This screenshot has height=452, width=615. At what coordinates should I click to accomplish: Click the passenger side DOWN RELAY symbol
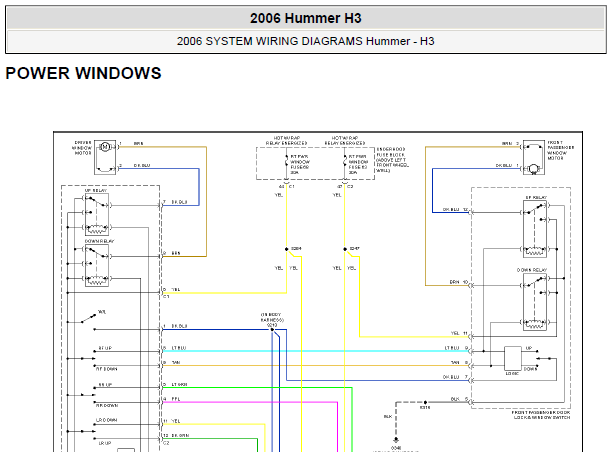click(535, 301)
